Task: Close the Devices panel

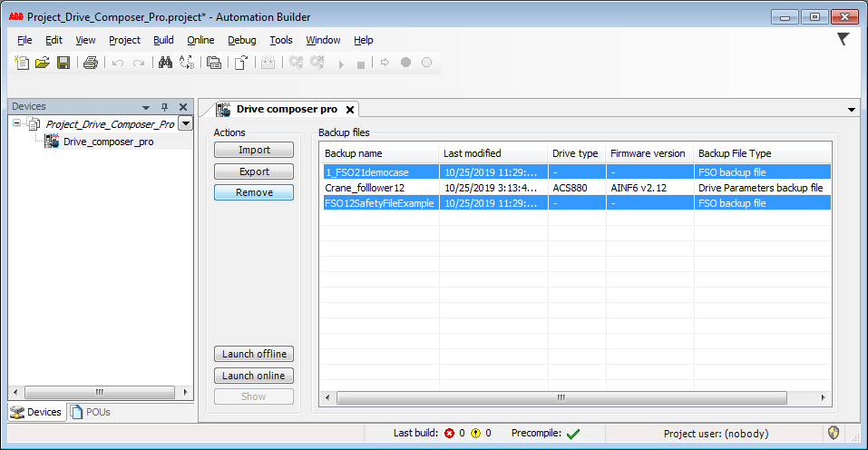Action: tap(183, 107)
